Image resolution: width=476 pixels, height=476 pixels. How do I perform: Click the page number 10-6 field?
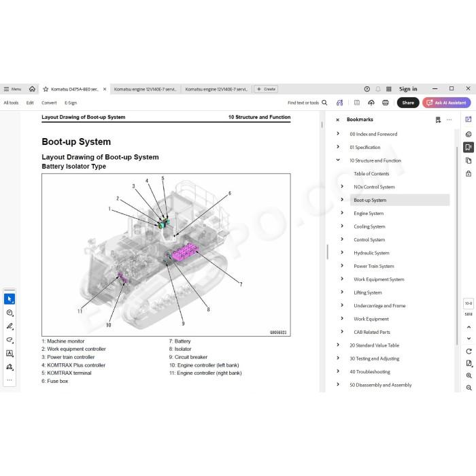[469, 303]
